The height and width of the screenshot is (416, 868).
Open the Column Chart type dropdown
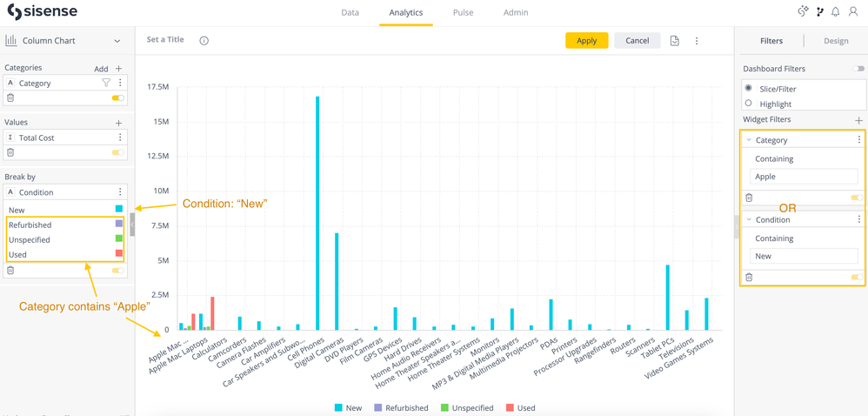point(117,41)
